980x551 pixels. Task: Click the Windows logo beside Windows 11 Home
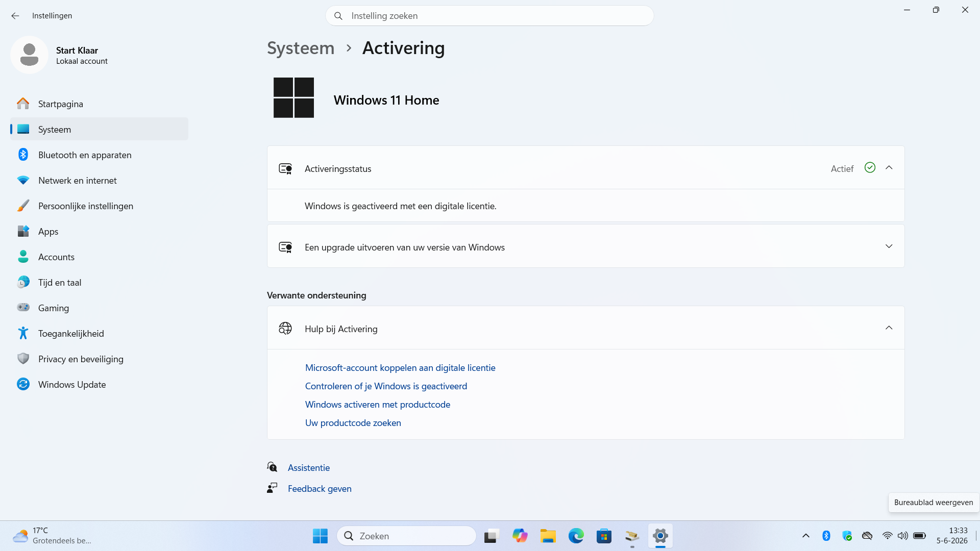[293, 97]
